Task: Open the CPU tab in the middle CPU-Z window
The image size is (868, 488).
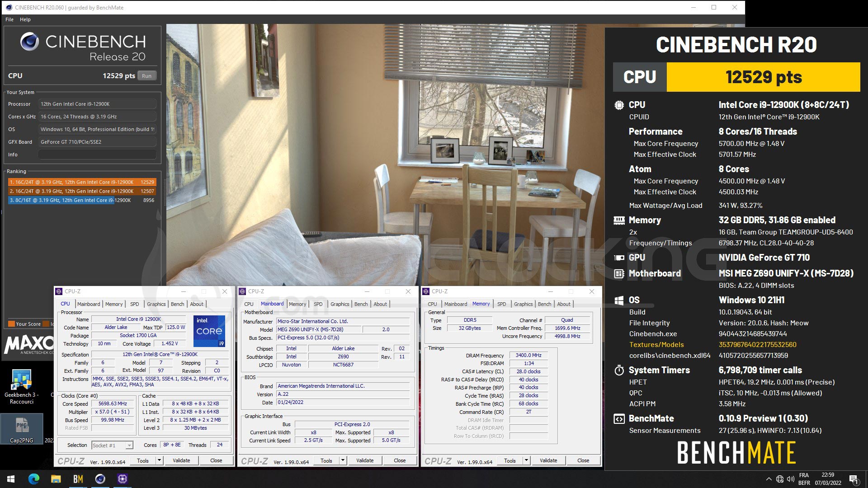Action: (x=249, y=304)
